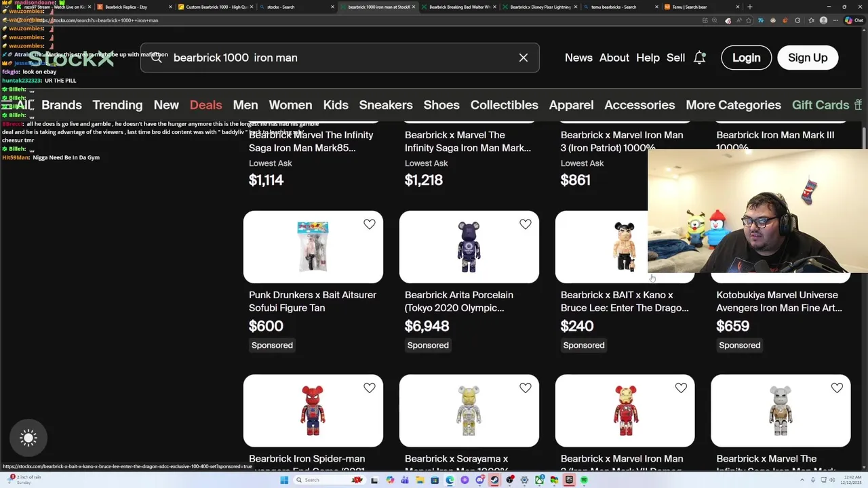Open the Deals section
Screen dimensions: 868x488
point(206,105)
